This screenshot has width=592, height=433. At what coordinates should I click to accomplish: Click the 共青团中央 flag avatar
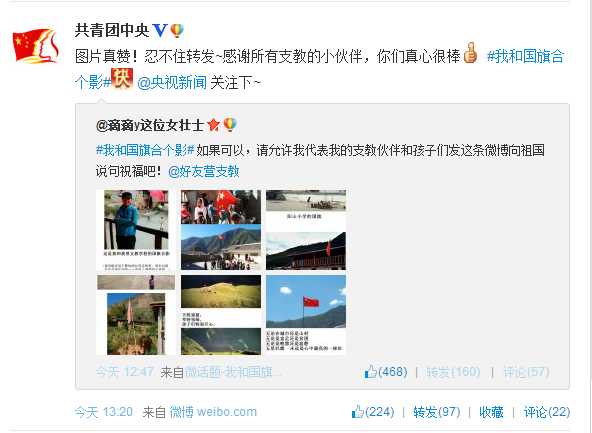point(36,46)
